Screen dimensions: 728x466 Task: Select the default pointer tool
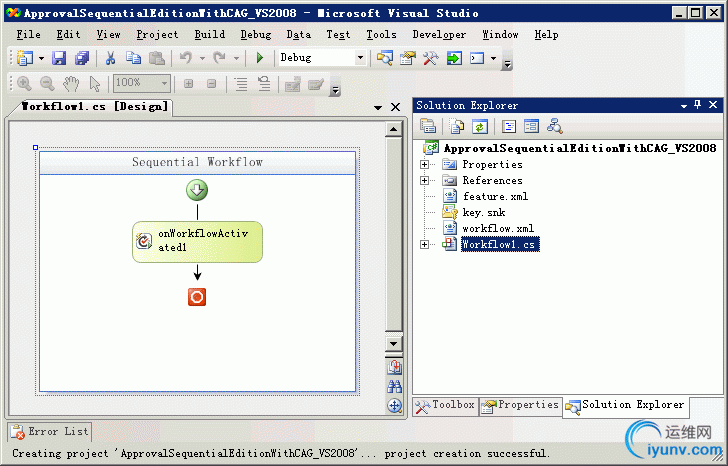point(95,84)
